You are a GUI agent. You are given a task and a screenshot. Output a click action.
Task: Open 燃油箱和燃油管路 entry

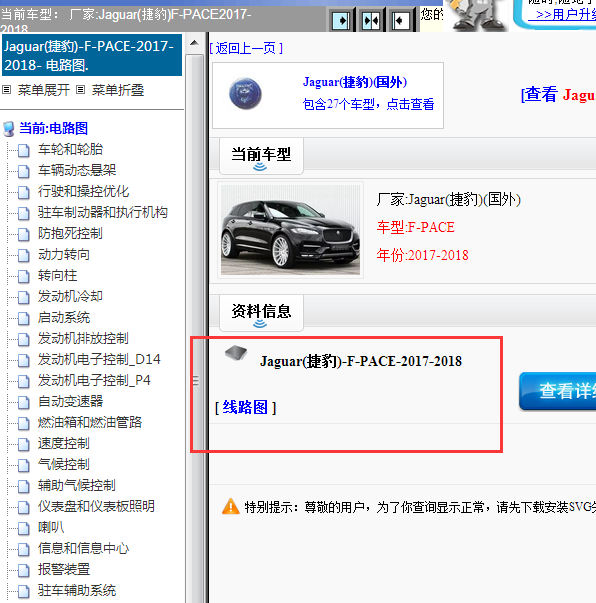(x=90, y=422)
